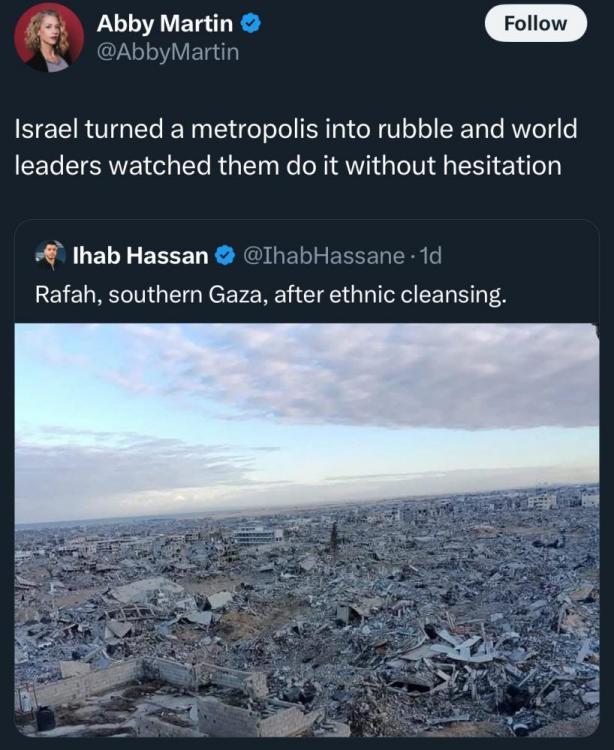Open the "Rafah, southern Gaza" quoted post text
This screenshot has height=750, width=614.
(270, 295)
